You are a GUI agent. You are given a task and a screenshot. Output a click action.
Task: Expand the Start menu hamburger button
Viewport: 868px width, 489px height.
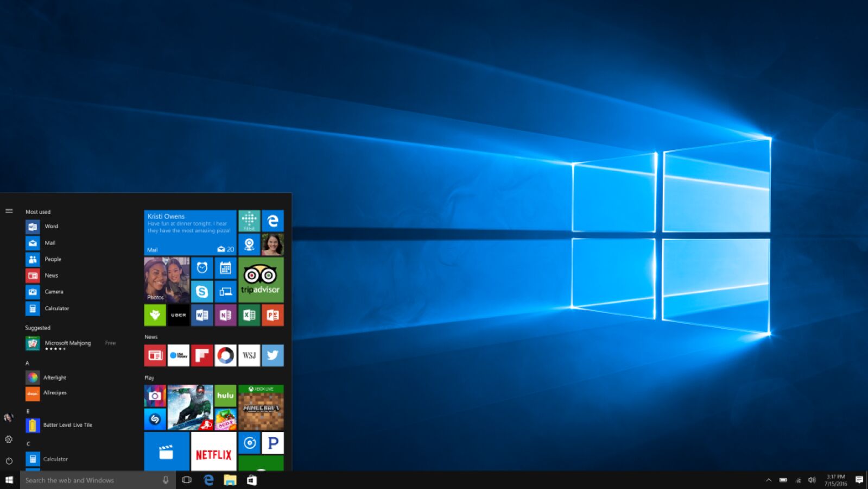(x=9, y=211)
